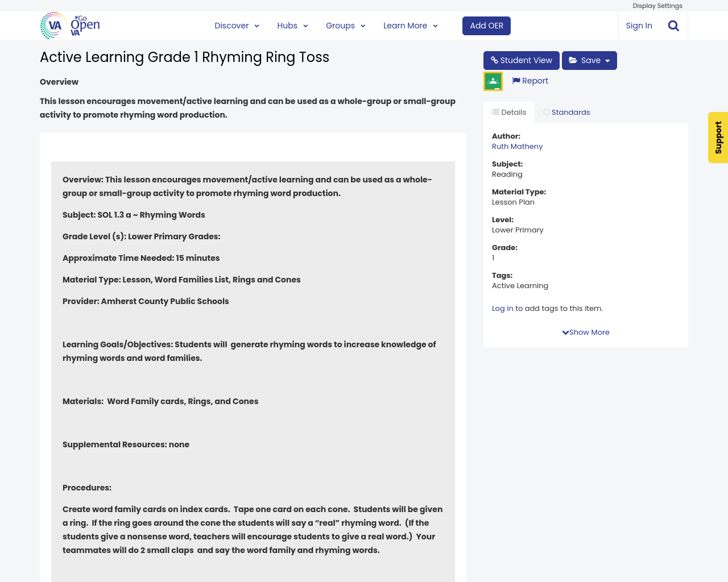
Task: Open the Learn More menu
Action: (x=409, y=25)
